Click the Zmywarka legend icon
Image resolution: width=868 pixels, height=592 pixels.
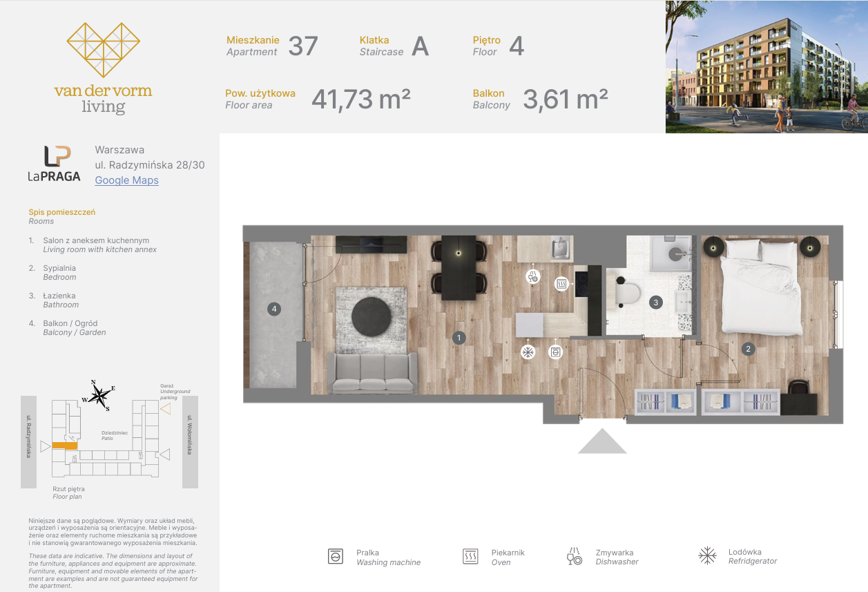[x=575, y=557]
